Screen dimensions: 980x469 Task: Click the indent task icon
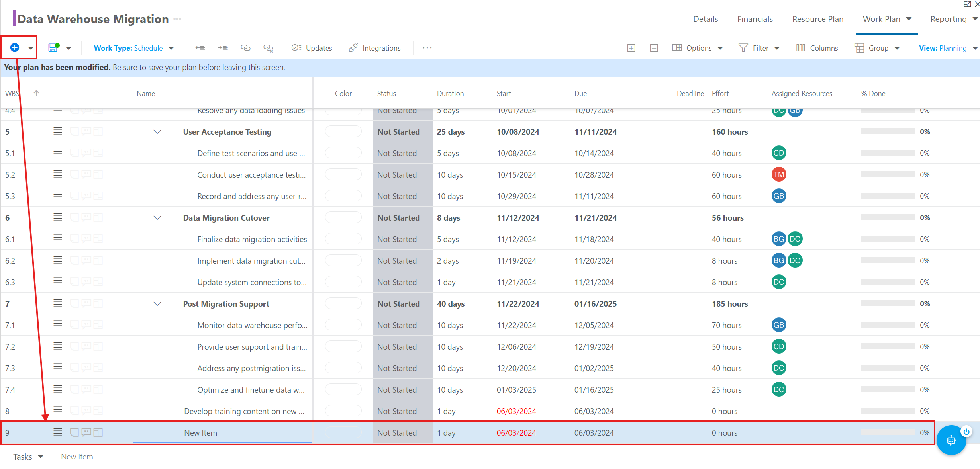tap(223, 48)
